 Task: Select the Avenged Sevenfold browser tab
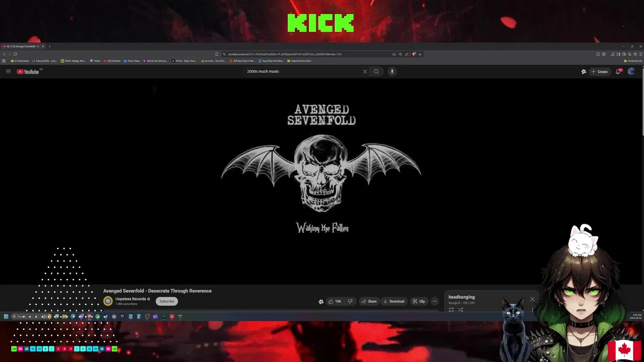[23, 46]
